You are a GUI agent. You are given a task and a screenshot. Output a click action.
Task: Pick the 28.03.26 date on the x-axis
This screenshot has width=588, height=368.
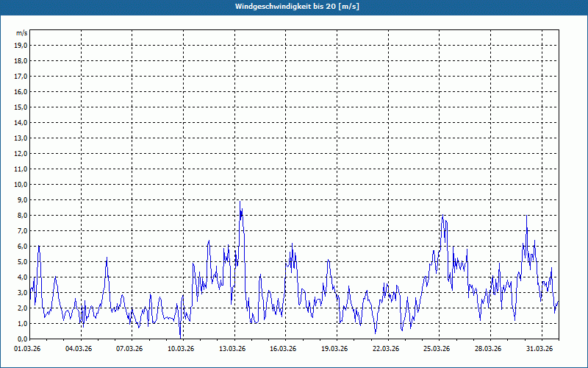pos(488,349)
